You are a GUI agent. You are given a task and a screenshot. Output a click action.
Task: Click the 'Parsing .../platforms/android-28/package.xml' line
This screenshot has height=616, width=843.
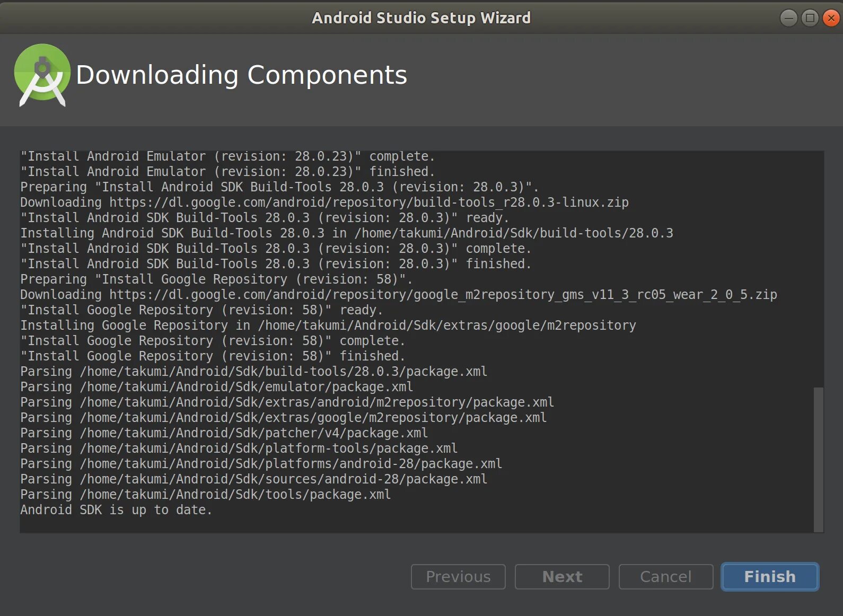[x=261, y=464]
